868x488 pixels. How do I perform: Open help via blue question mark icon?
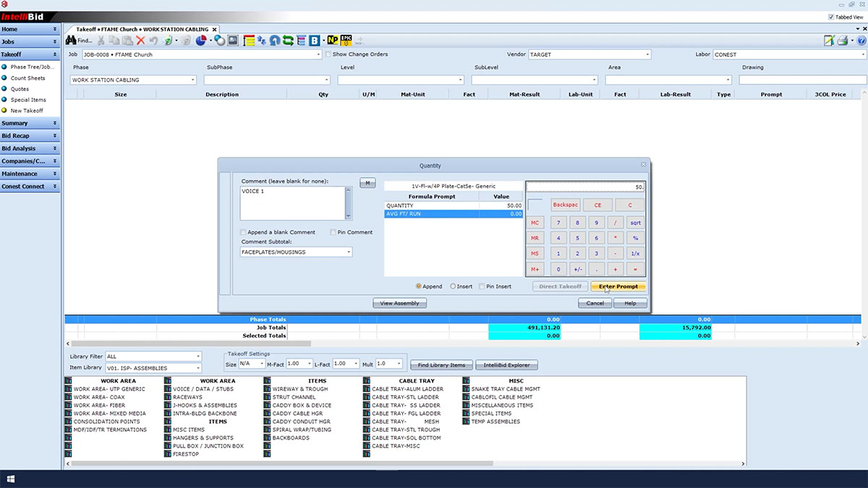click(x=861, y=40)
